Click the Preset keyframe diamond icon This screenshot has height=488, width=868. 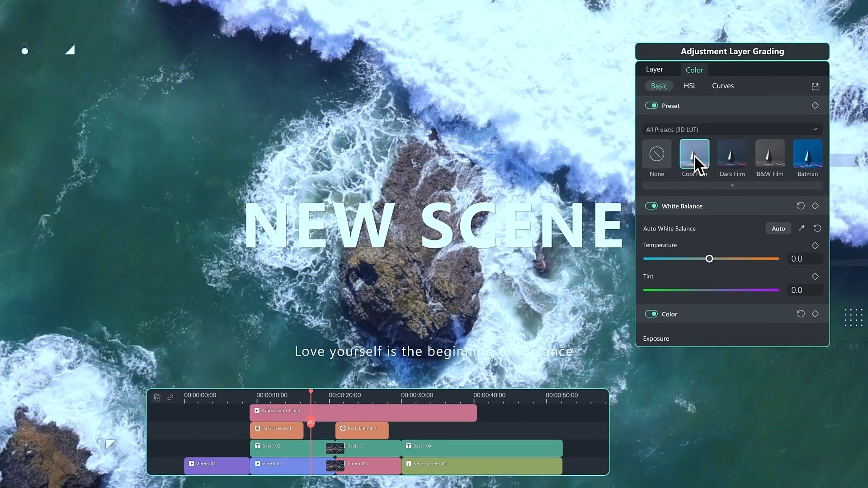(815, 106)
